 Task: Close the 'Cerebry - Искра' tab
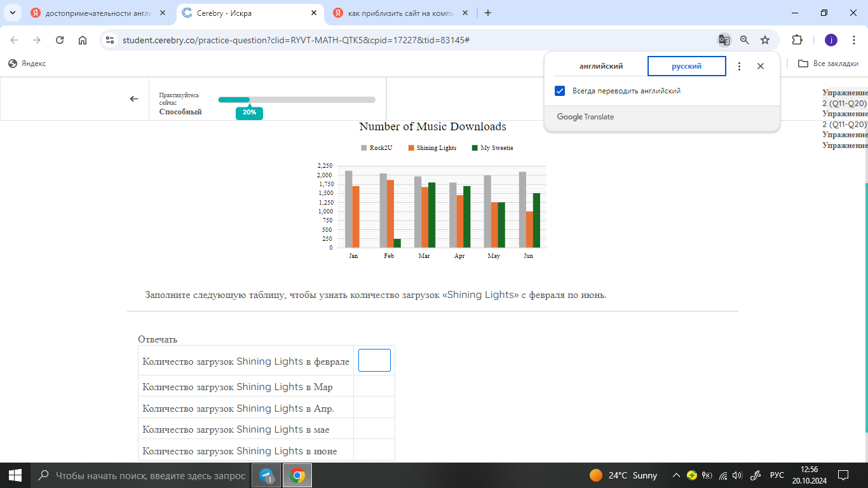coord(314,13)
